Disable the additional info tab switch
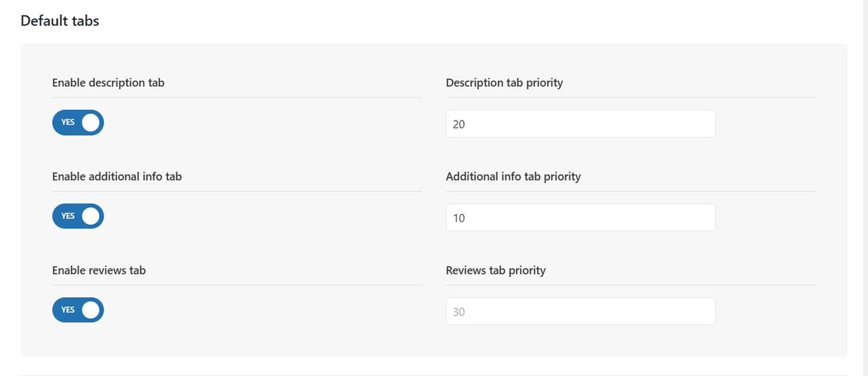 [78, 216]
